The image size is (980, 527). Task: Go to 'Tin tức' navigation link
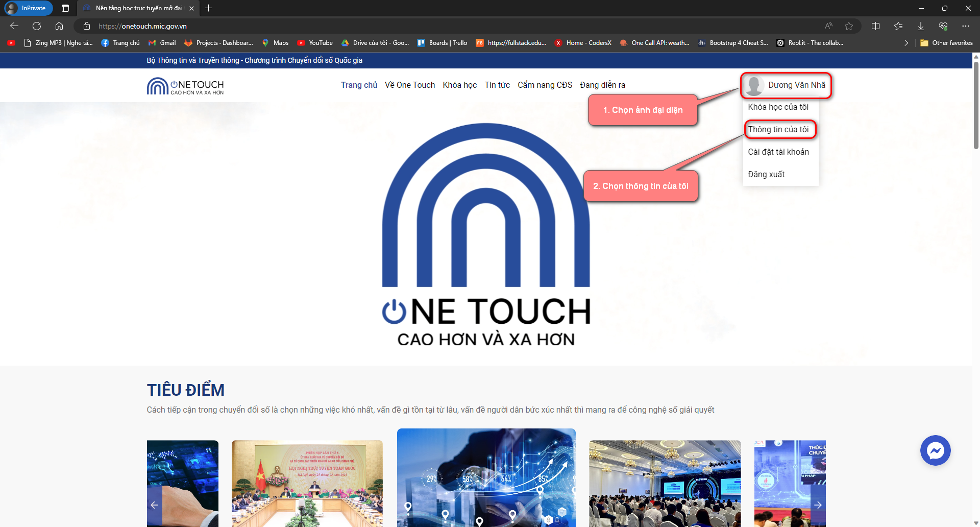[x=497, y=85]
